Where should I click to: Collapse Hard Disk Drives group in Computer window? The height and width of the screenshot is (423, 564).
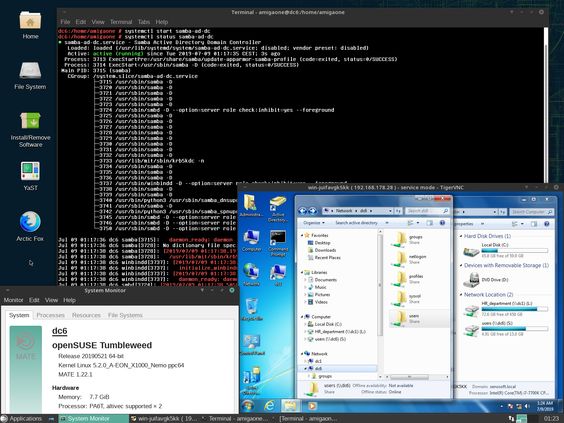pos(461,236)
